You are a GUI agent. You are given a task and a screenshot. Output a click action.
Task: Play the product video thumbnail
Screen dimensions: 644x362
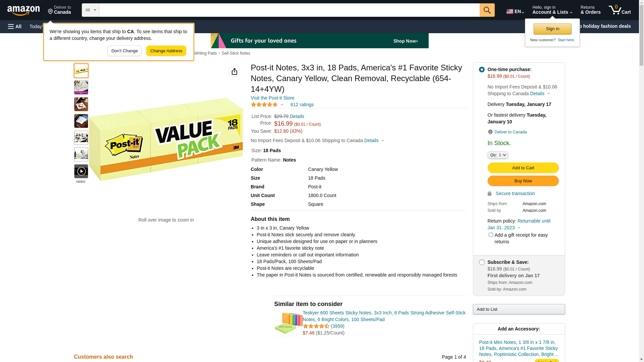(x=81, y=171)
